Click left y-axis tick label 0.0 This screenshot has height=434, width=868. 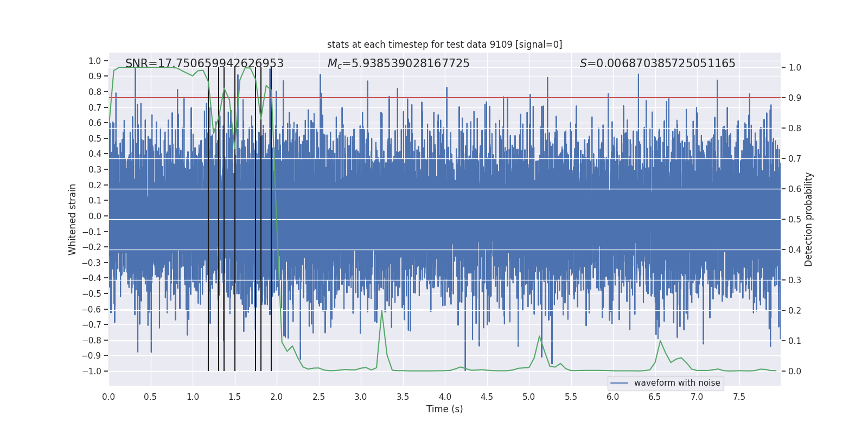coord(95,216)
